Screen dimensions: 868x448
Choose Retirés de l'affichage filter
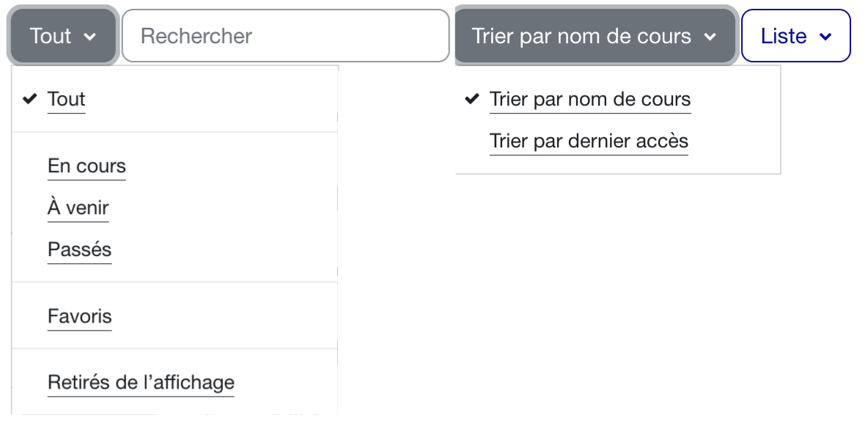coord(141,383)
